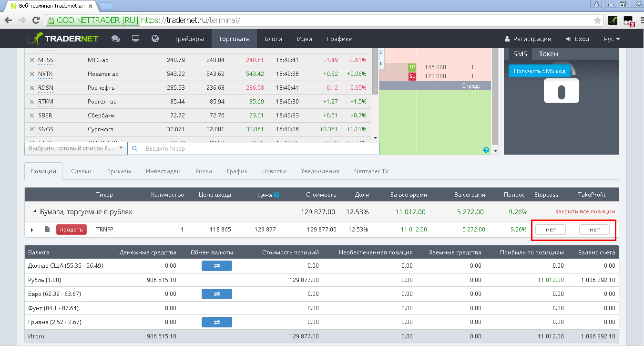This screenshot has height=346, width=644.
Task: Open the monitor icon in navbar
Action: click(135, 39)
